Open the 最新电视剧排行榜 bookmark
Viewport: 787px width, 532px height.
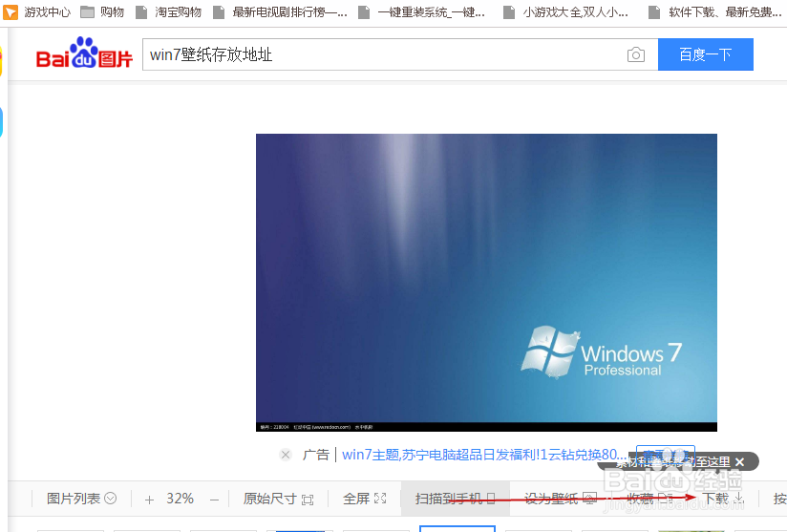pyautogui.click(x=281, y=11)
